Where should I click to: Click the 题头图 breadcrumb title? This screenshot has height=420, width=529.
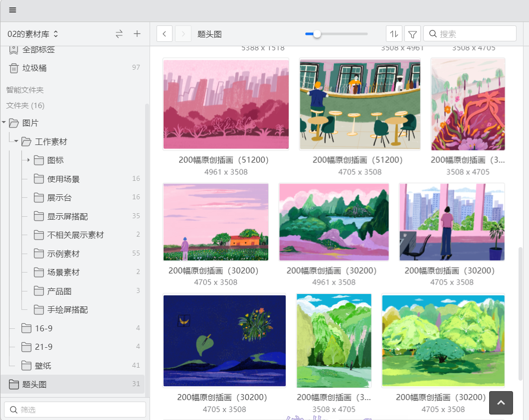(x=209, y=34)
